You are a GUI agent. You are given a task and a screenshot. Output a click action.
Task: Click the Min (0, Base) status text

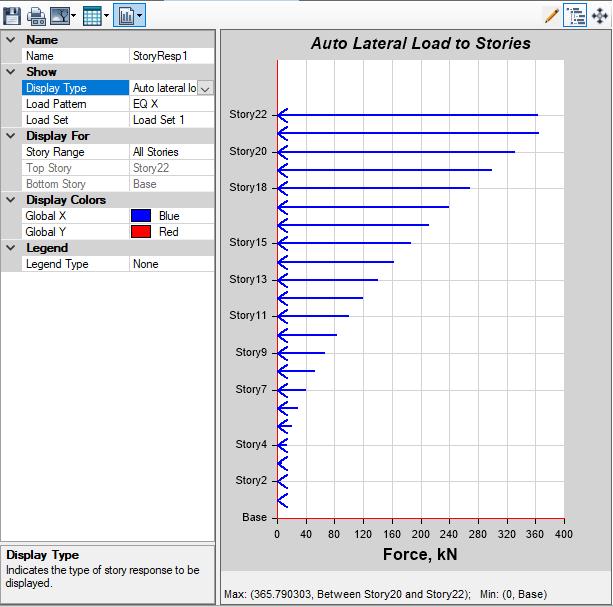[x=514, y=594]
